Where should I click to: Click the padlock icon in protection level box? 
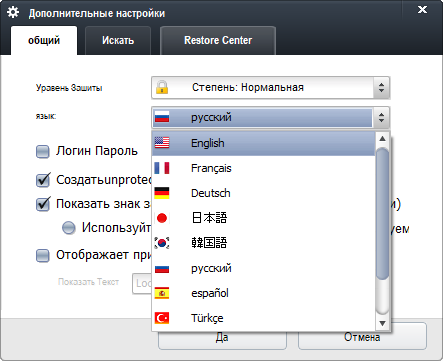pos(162,87)
